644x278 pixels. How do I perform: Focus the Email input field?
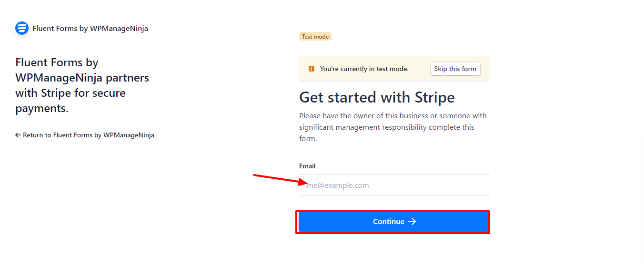coord(394,185)
